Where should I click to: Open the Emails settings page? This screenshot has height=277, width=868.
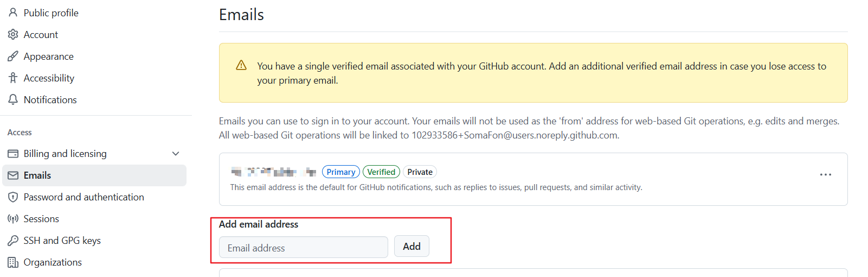[x=37, y=175]
